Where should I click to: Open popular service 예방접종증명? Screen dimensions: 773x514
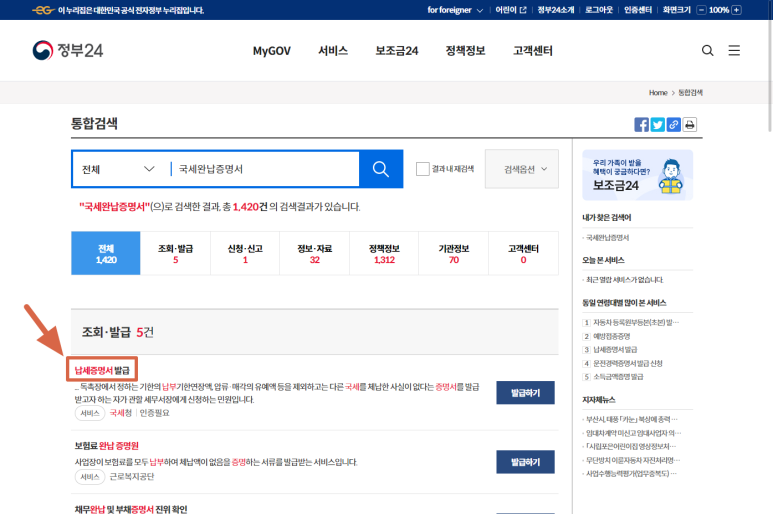[612, 336]
